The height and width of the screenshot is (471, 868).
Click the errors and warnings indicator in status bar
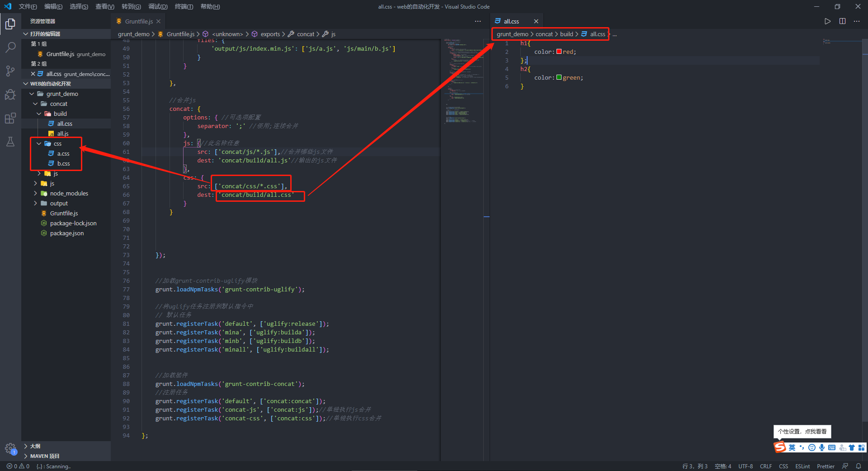[x=18, y=466]
